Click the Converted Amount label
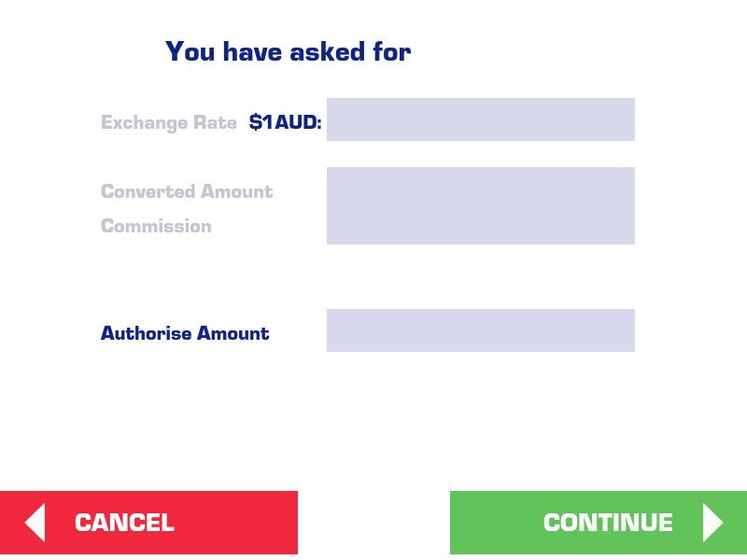This screenshot has height=560, width=747. 187,191
